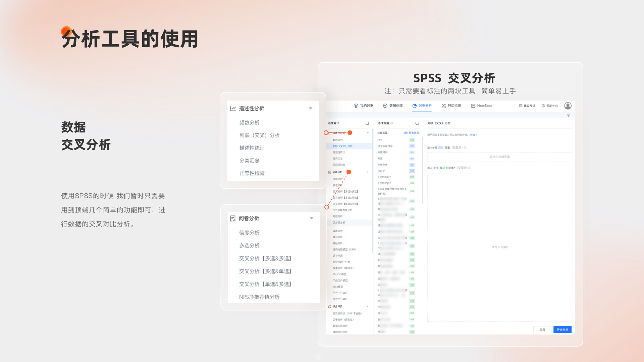Select 列联（交叉）分析 in the enlarged card
Image resolution: width=644 pixels, height=362 pixels.
pyautogui.click(x=259, y=135)
